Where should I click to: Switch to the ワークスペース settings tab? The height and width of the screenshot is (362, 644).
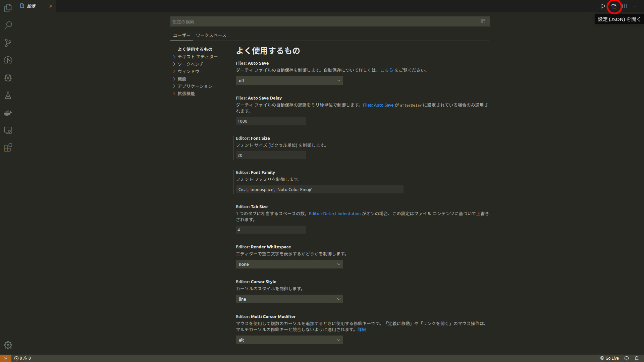[211, 35]
